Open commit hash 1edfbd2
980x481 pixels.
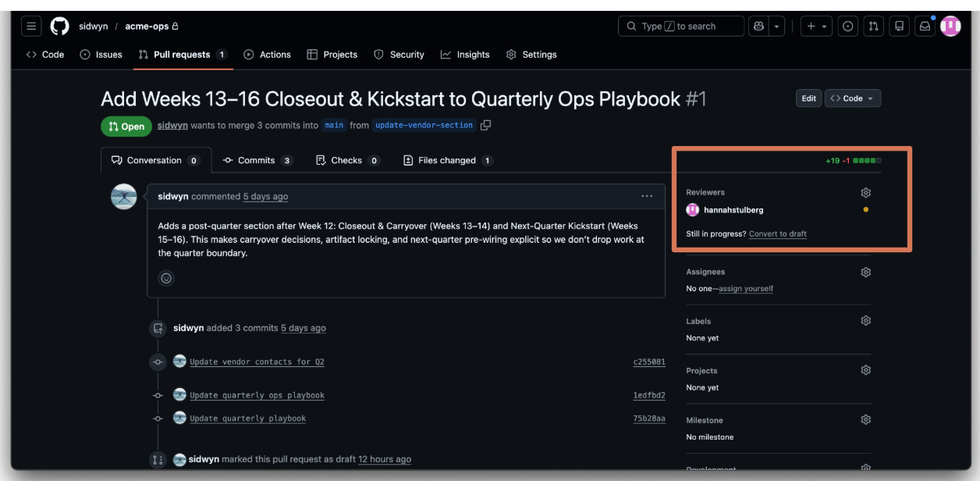(649, 395)
